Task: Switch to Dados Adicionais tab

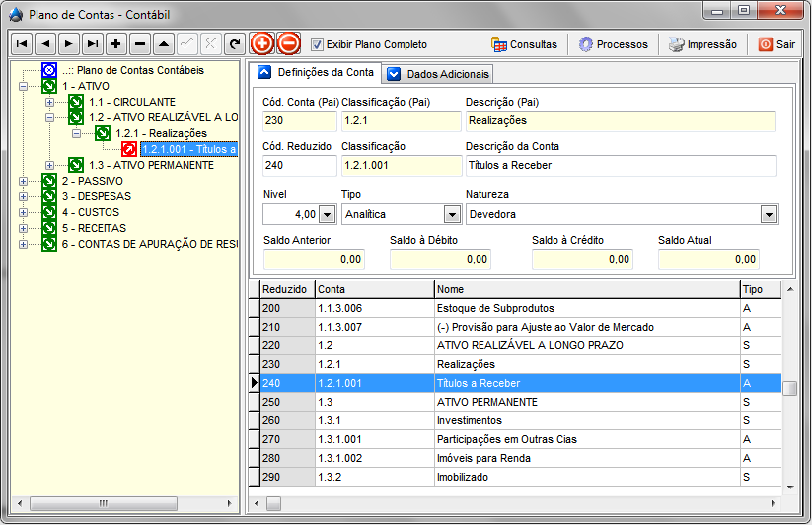Action: pos(437,74)
